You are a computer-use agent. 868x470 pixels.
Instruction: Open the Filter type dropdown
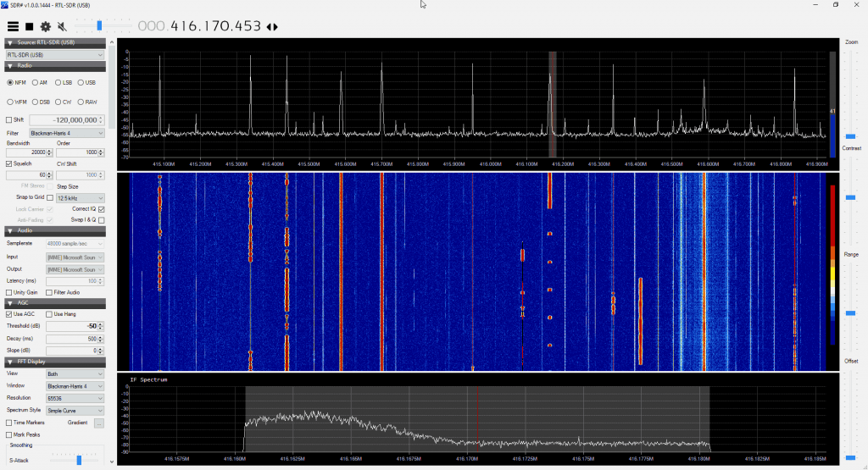coord(67,133)
